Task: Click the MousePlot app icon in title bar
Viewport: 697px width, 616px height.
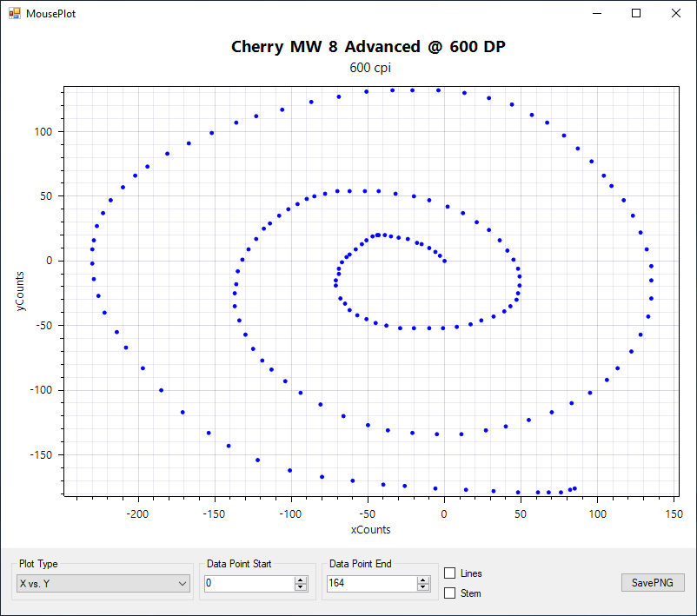Action: coord(15,13)
